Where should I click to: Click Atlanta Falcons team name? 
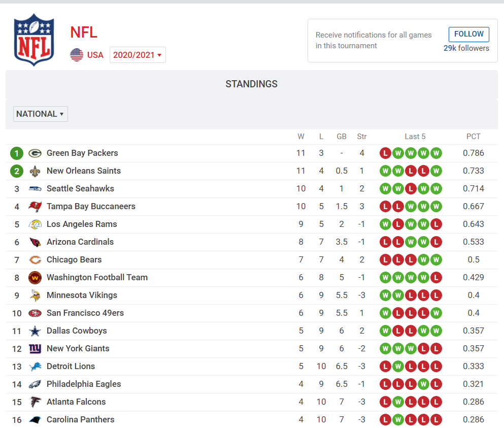(76, 402)
